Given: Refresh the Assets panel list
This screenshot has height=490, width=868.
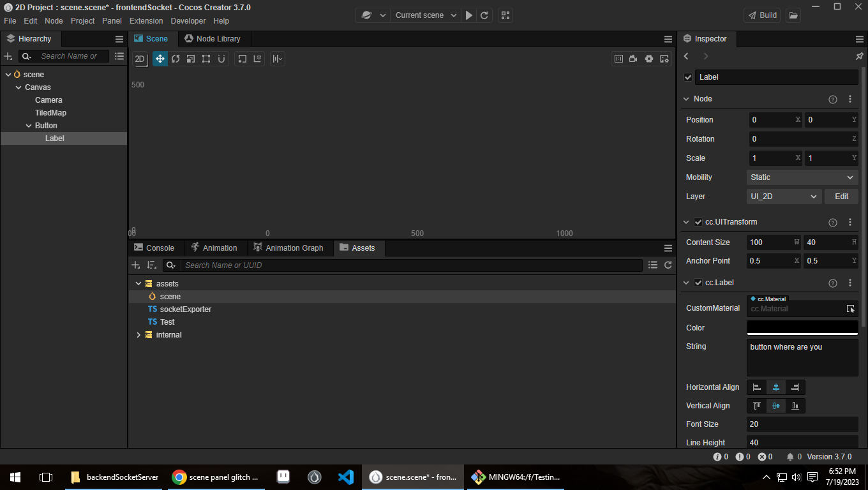Looking at the screenshot, I should pyautogui.click(x=668, y=265).
